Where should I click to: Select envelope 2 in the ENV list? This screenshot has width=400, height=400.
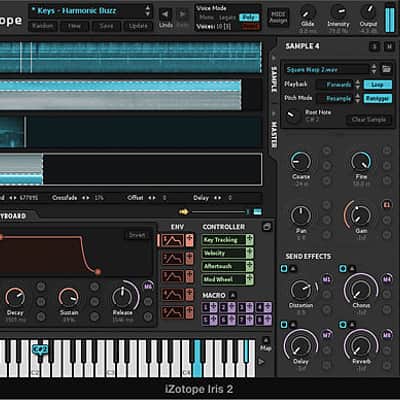[172, 258]
